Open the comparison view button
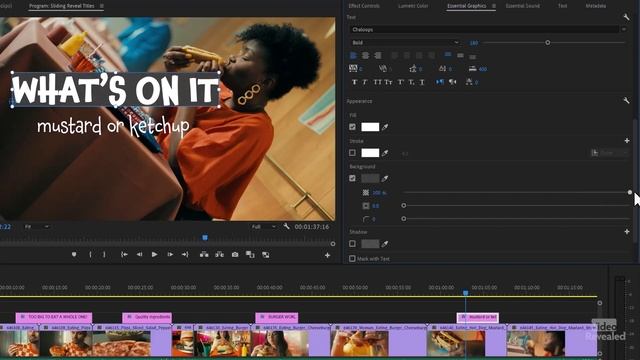Viewport: 640px width, 360px height. [x=250, y=254]
